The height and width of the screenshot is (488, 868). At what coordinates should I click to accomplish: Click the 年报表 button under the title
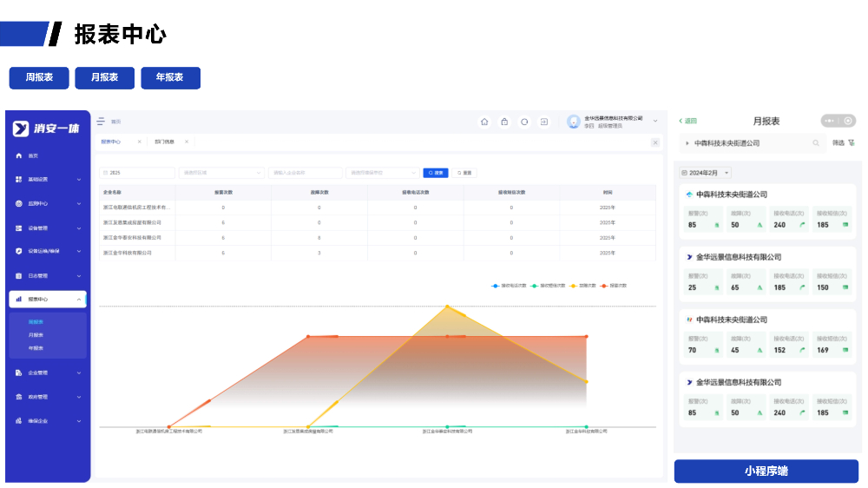coord(170,77)
